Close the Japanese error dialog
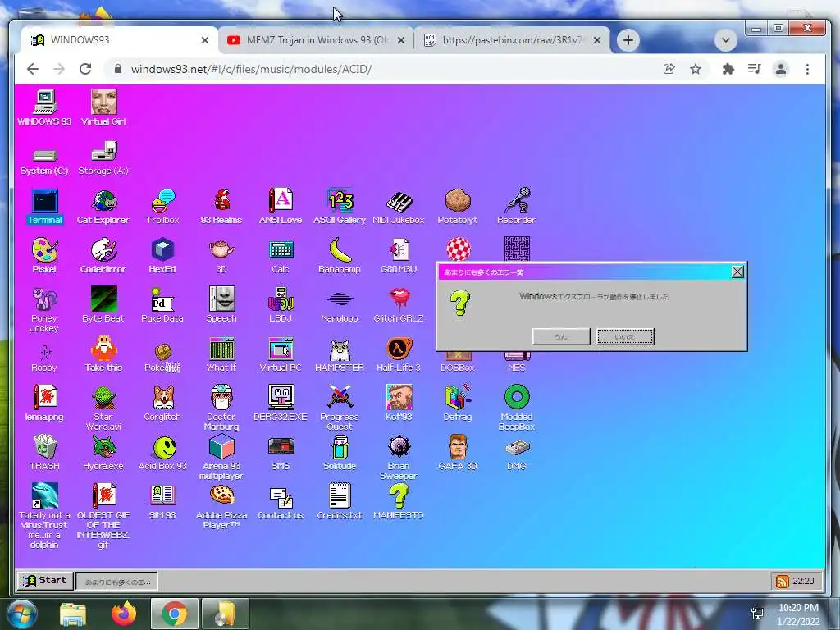 click(x=737, y=272)
